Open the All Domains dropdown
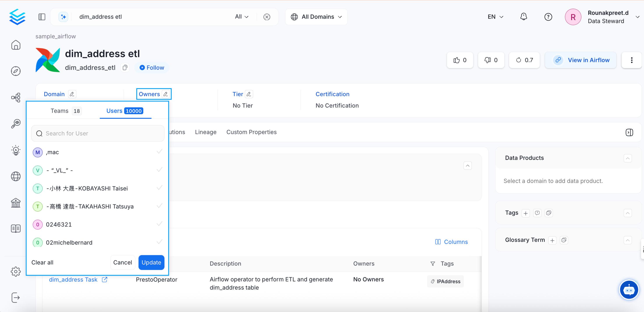Screen dimensions: 644x312 tap(316, 17)
